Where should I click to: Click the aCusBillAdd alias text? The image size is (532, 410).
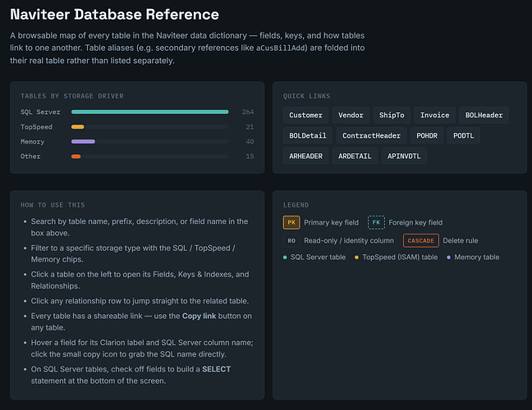click(x=280, y=48)
